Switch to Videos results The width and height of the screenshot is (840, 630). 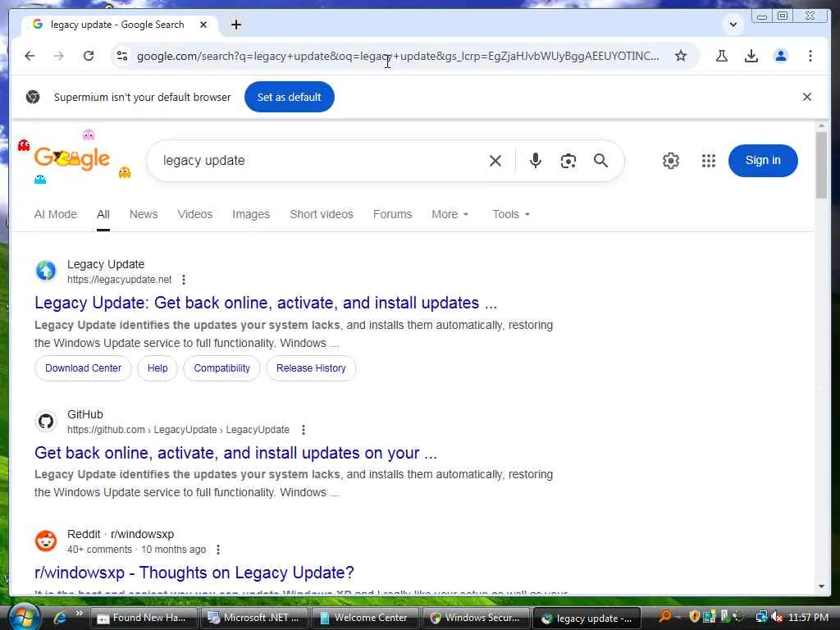[195, 214]
